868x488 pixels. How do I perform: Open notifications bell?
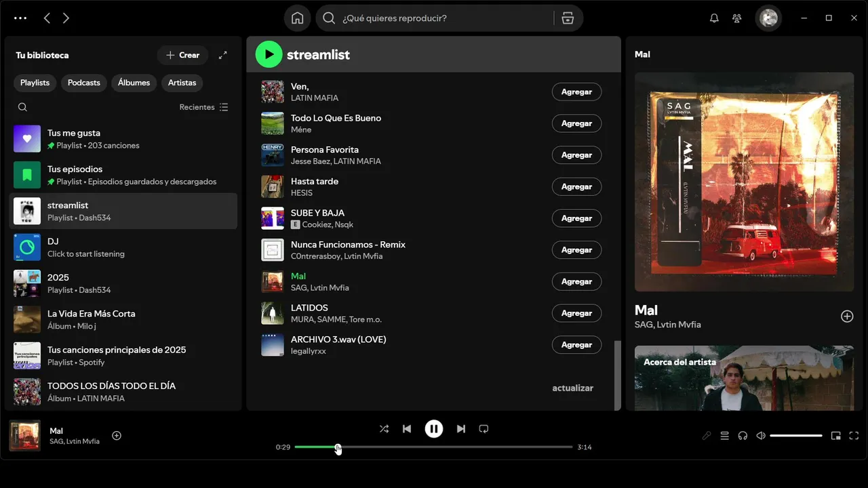pos(714,18)
